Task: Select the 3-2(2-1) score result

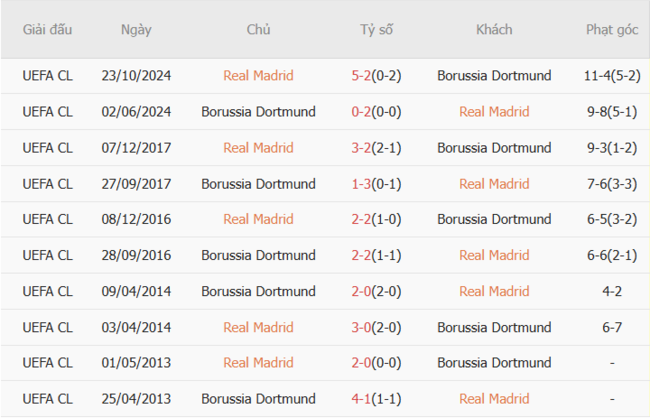Action: click(x=376, y=148)
